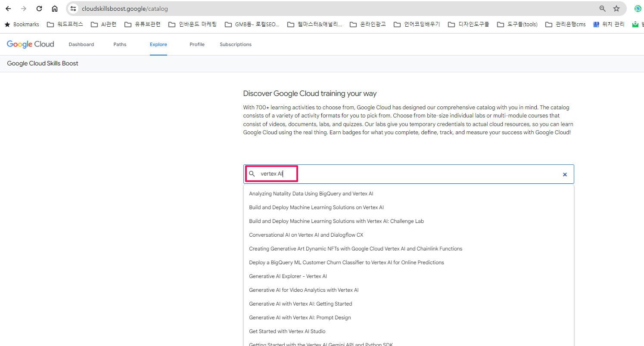644x346 pixels.
Task: Focus the catalog search field with vertex AI
Action: click(x=408, y=174)
